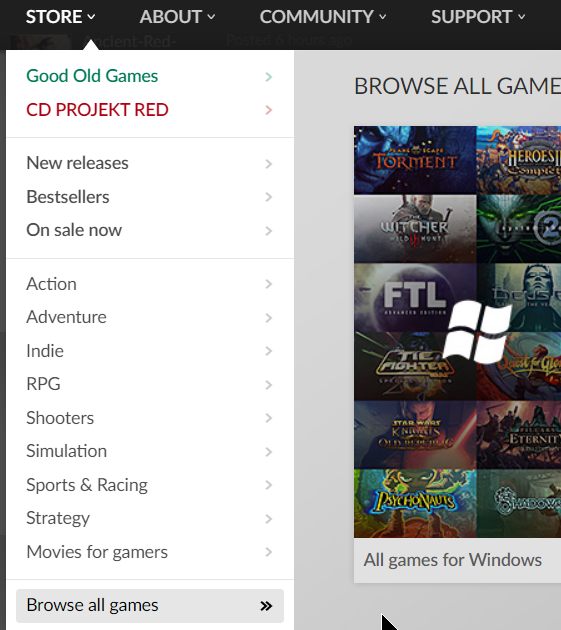This screenshot has width=561, height=630.
Task: Browse Action games
Action: [150, 284]
